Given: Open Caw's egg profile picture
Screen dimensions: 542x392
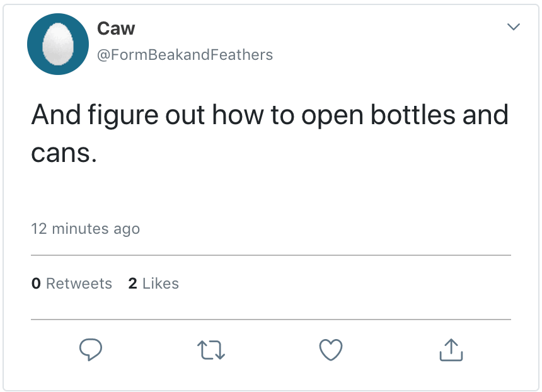Looking at the screenshot, I should pos(57,44).
